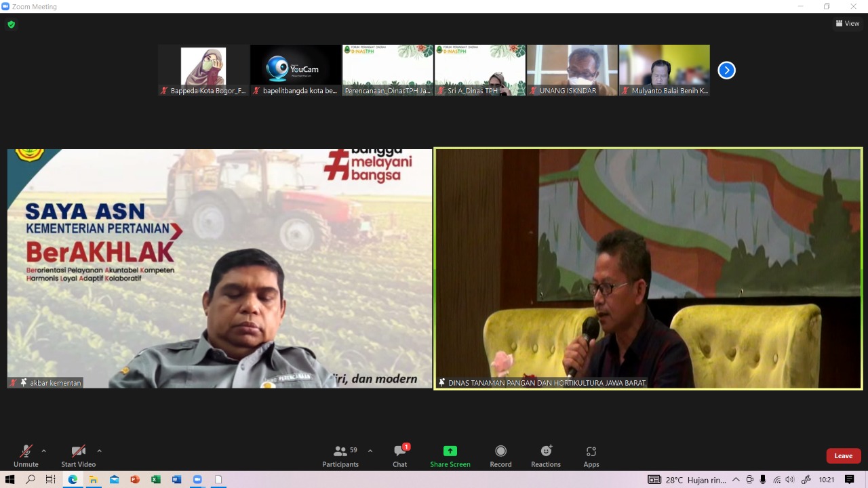Open Task View on the taskbar
This screenshot has height=488, width=868.
tap(51, 479)
